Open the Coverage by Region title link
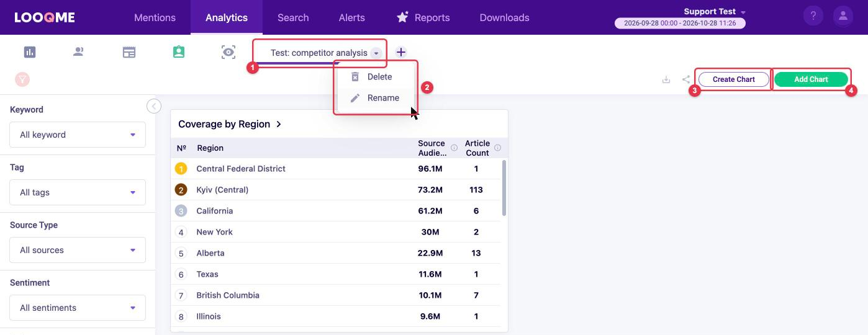868x335 pixels. tap(224, 124)
